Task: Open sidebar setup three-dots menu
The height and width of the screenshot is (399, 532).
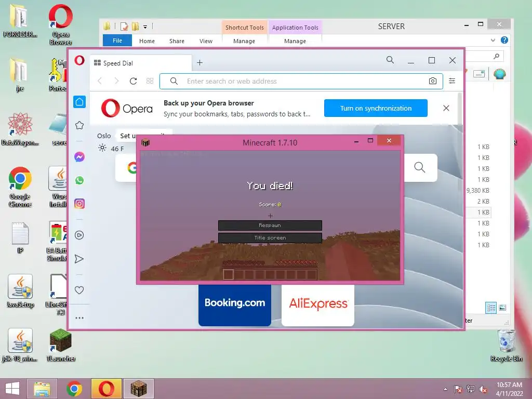Action: (79, 318)
